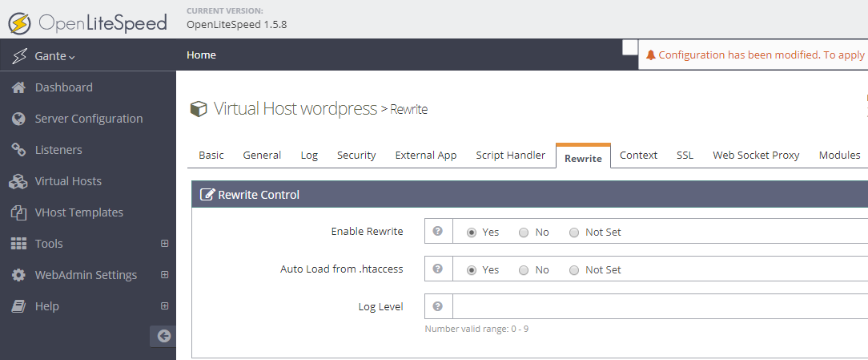Set Enable Rewrite to No
The image size is (868, 360).
[524, 233]
